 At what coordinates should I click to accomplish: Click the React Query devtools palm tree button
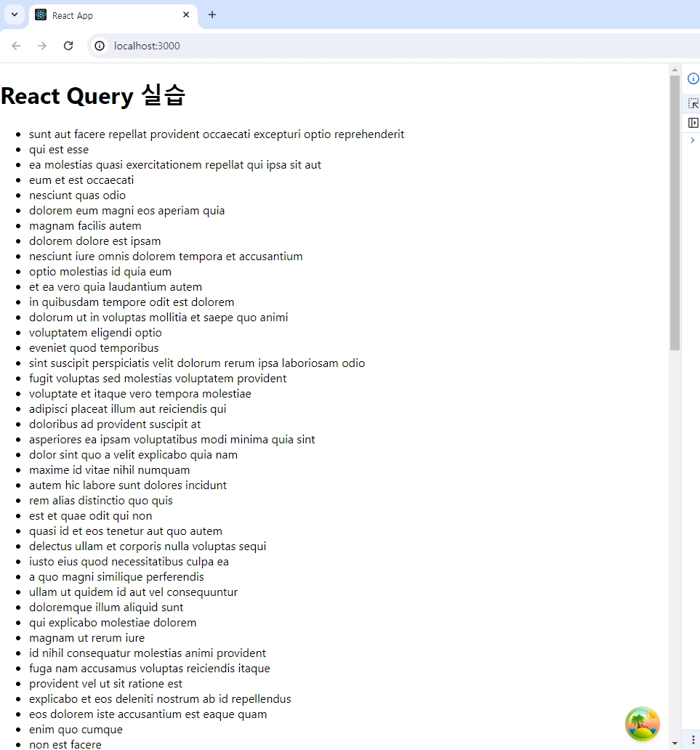[x=642, y=724]
